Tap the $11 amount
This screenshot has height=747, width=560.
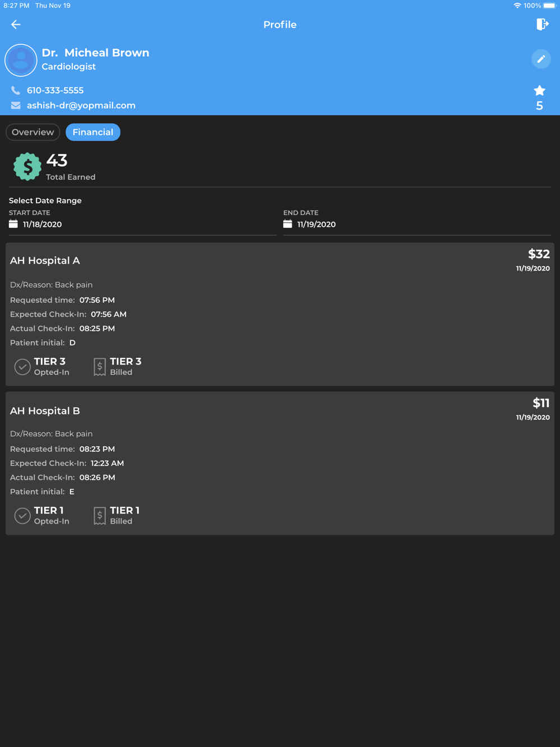[x=541, y=403]
